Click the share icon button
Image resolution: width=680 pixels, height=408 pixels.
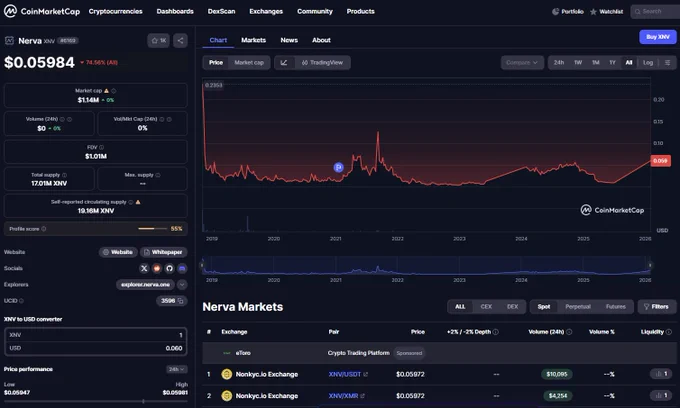tap(180, 41)
